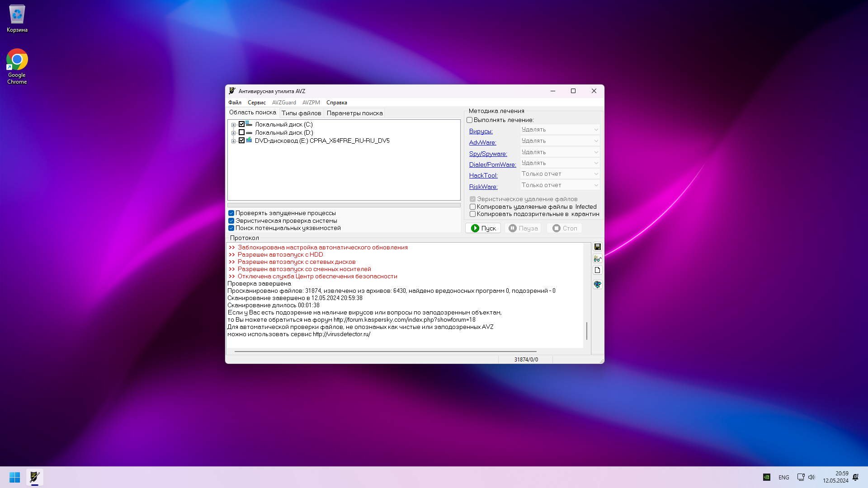Click the glasses view protocol icon
Viewport: 868px width, 488px height.
click(x=597, y=258)
